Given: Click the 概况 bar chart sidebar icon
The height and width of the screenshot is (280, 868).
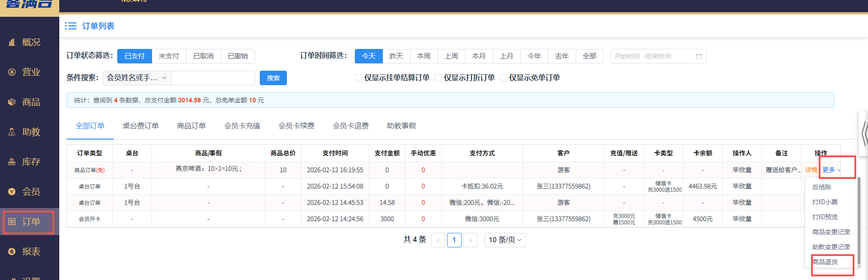Looking at the screenshot, I should (12, 42).
